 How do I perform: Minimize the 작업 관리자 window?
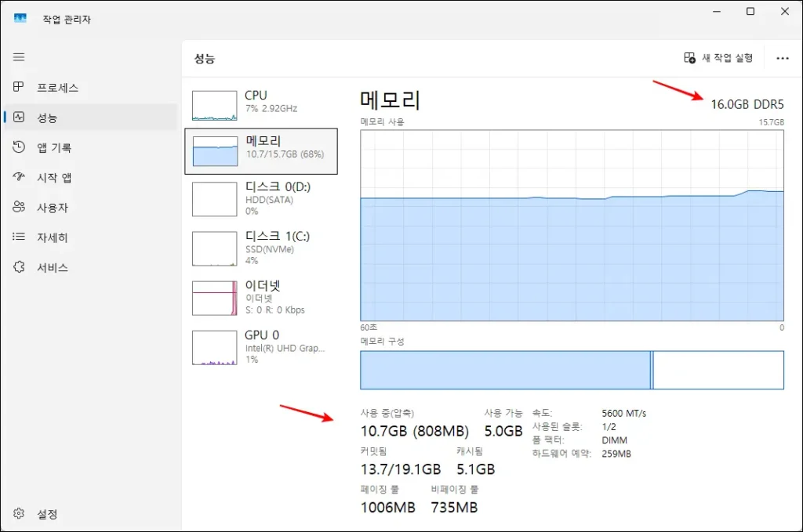pyautogui.click(x=717, y=11)
